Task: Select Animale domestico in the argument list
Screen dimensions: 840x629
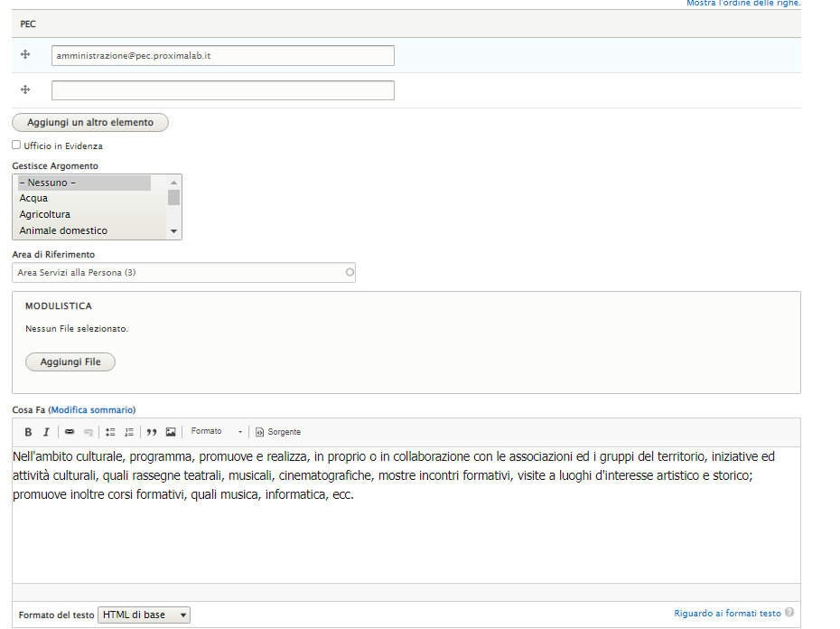Action: point(63,230)
